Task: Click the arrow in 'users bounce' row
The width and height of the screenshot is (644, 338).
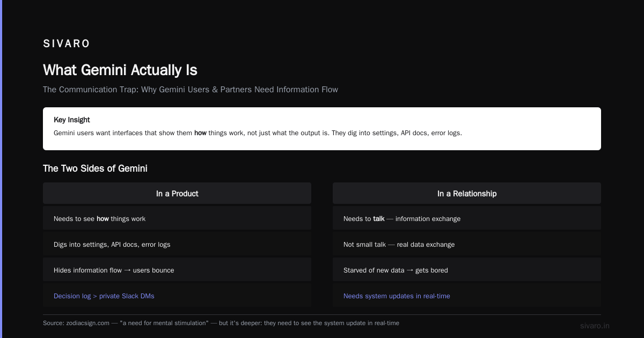Action: pyautogui.click(x=127, y=270)
